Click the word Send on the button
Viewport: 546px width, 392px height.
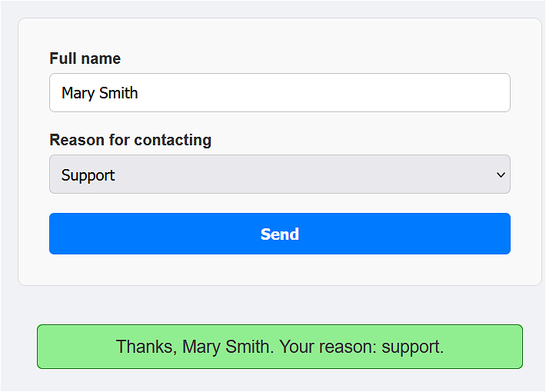click(x=279, y=234)
